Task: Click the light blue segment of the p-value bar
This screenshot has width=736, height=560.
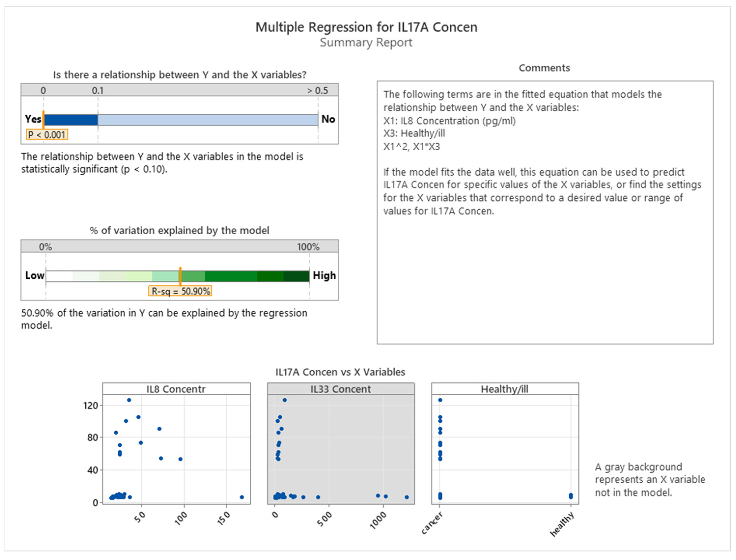Action: (x=208, y=120)
